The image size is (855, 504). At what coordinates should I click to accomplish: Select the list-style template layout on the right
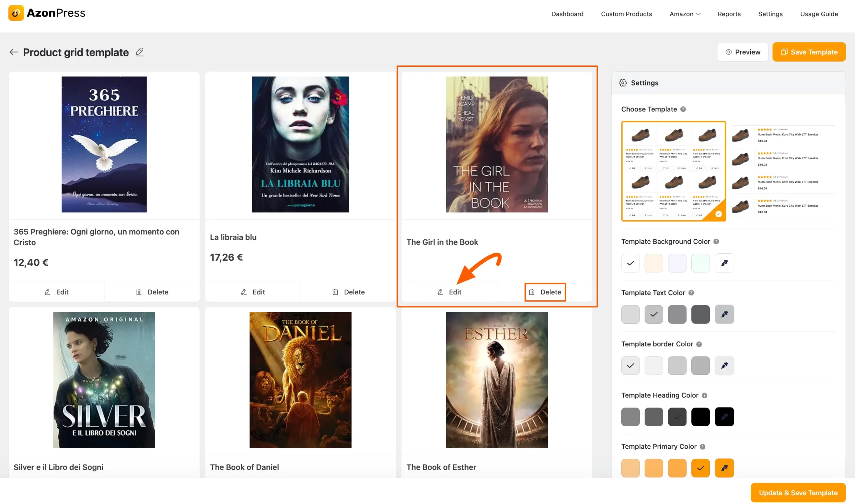pyautogui.click(x=783, y=171)
